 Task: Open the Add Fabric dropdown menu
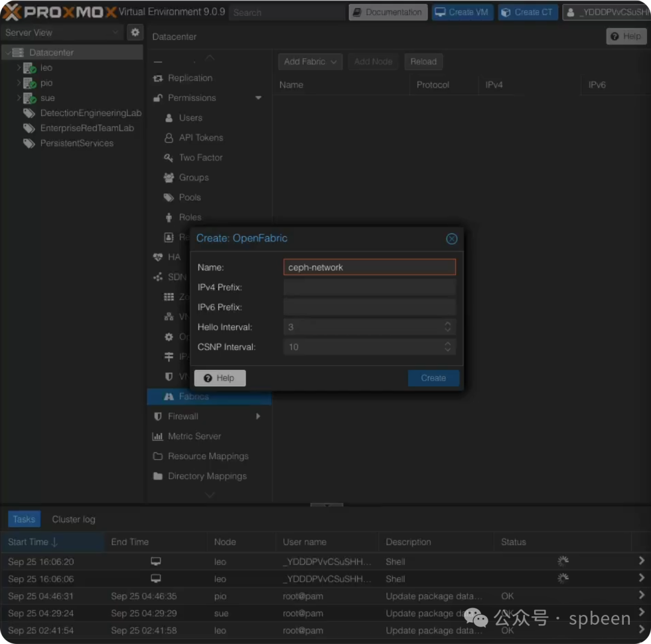click(x=310, y=61)
